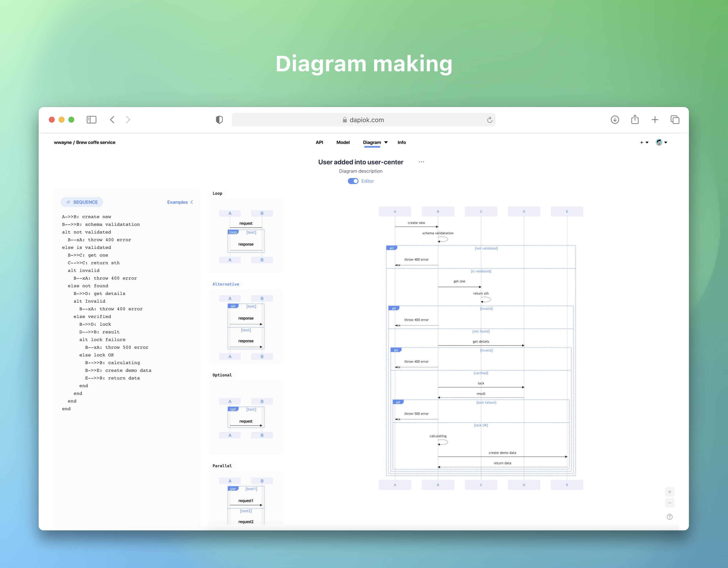Zoom in the diagram with plus button
The width and height of the screenshot is (728, 568).
point(669,492)
